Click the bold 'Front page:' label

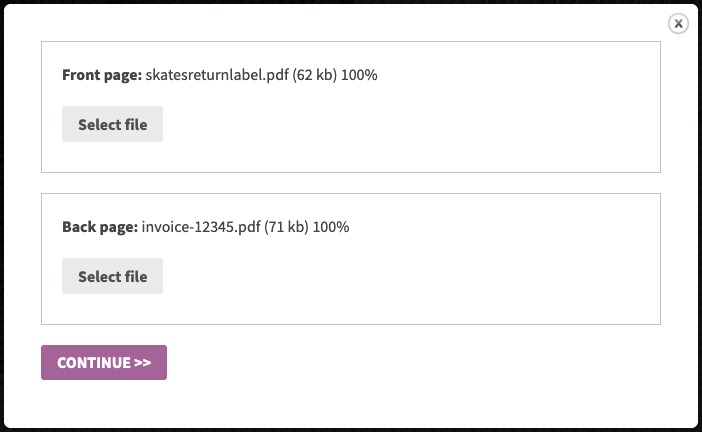102,75
